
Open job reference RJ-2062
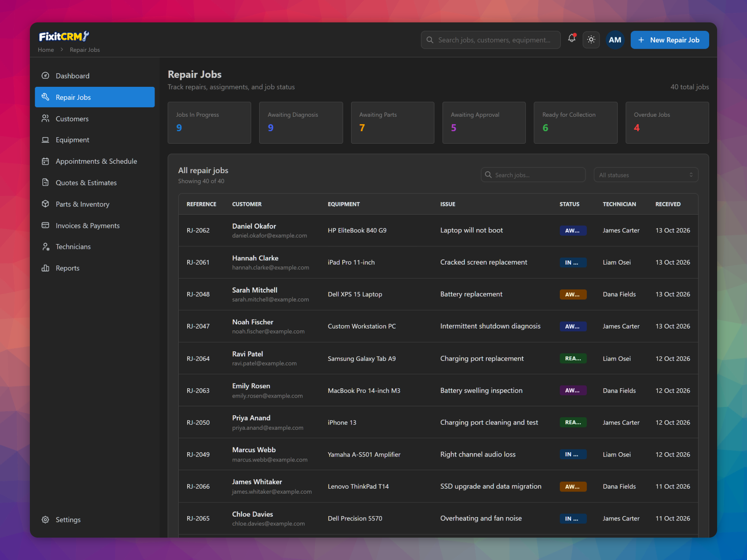tap(198, 231)
